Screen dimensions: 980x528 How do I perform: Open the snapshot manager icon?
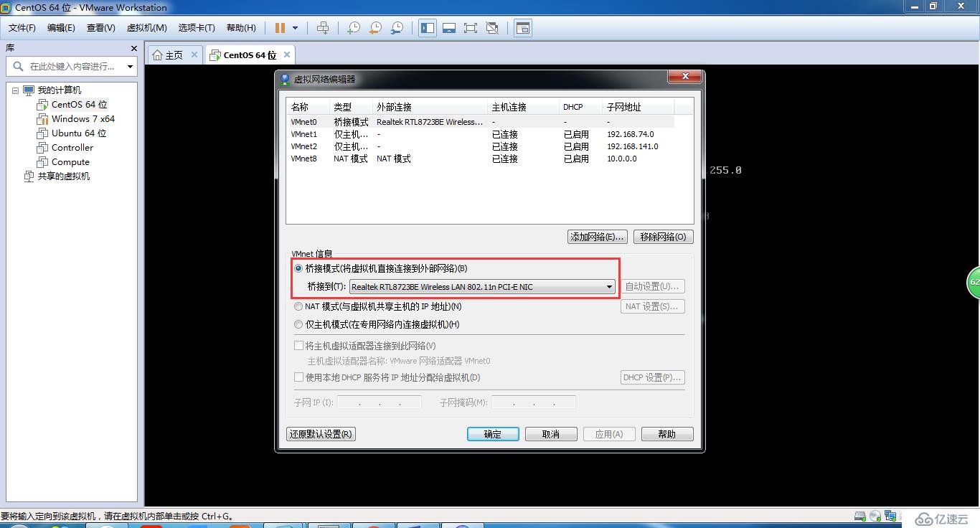coord(397,28)
